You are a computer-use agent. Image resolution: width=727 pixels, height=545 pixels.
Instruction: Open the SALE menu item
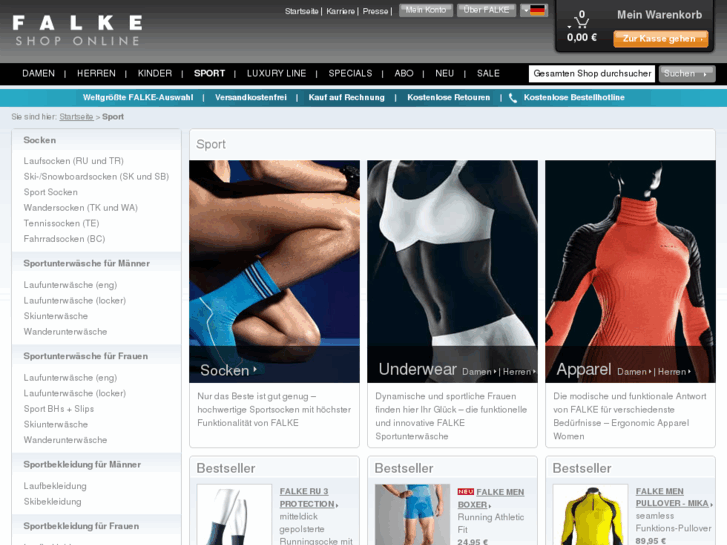click(488, 74)
